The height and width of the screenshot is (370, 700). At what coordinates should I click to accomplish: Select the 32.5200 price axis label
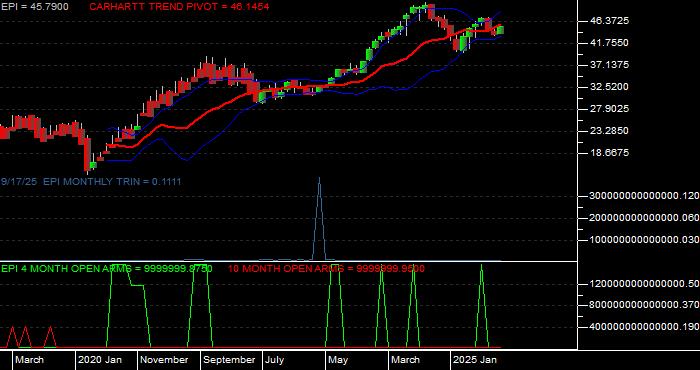click(x=609, y=86)
